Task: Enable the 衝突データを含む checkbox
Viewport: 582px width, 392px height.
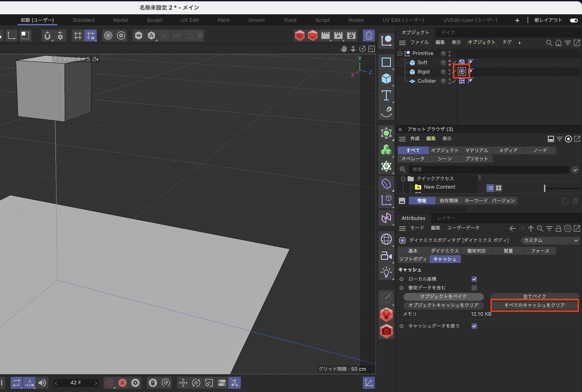Action: tap(474, 288)
